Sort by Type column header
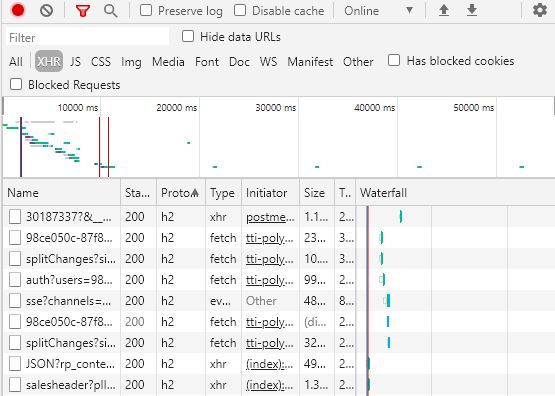The width and height of the screenshot is (555, 396). 223,193
